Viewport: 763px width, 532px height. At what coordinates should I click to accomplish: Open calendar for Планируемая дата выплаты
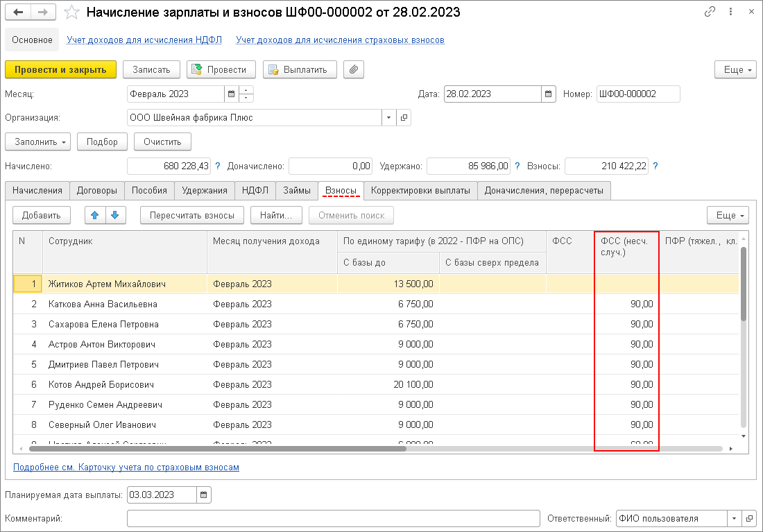tap(204, 495)
